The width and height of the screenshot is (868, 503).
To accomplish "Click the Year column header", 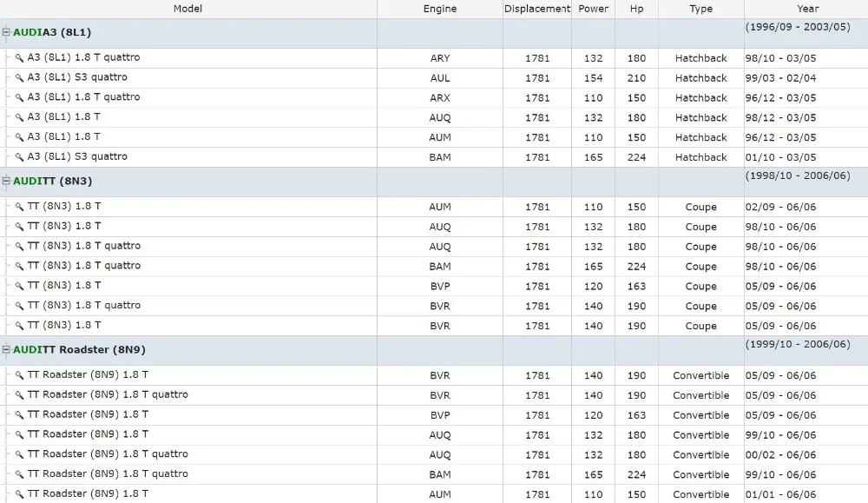I will [807, 9].
